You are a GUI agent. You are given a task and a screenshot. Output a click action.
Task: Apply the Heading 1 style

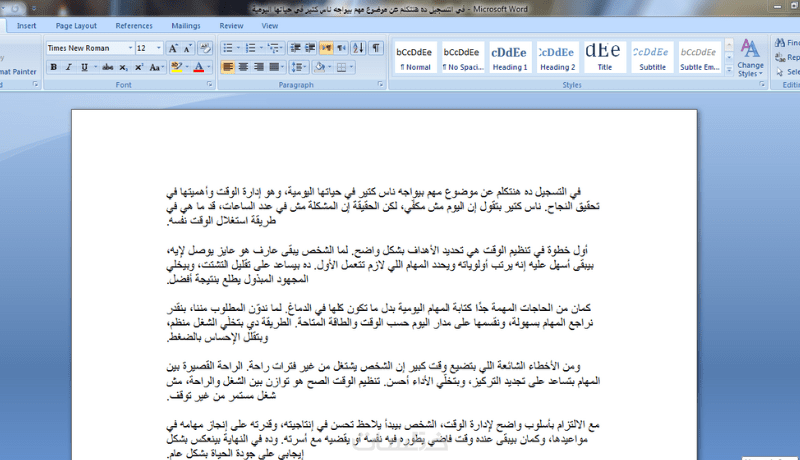click(509, 58)
